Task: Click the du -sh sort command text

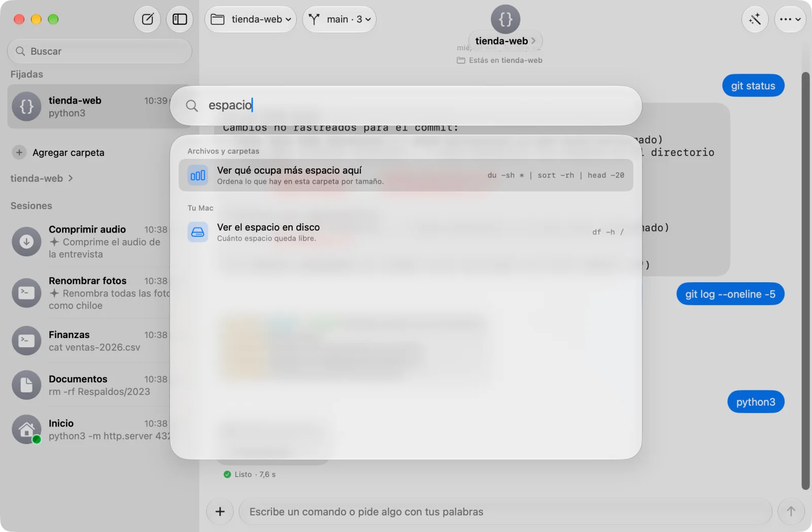Action: (556, 175)
